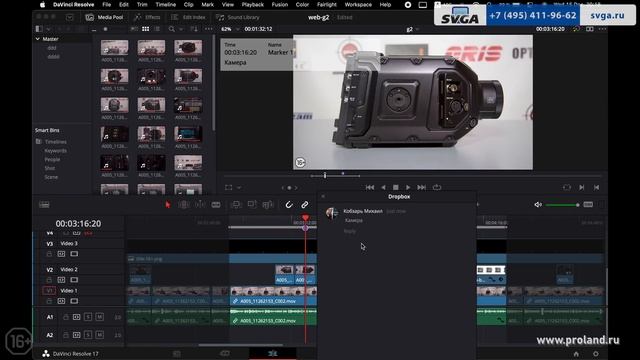Open Media Pool three-dot options menu
This screenshot has height=360, width=640.
pos(209,29)
